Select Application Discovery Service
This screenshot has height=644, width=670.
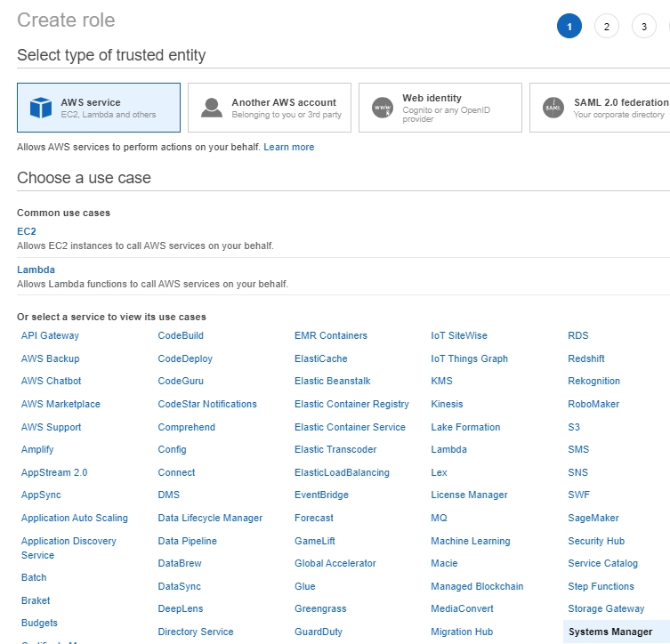69,548
